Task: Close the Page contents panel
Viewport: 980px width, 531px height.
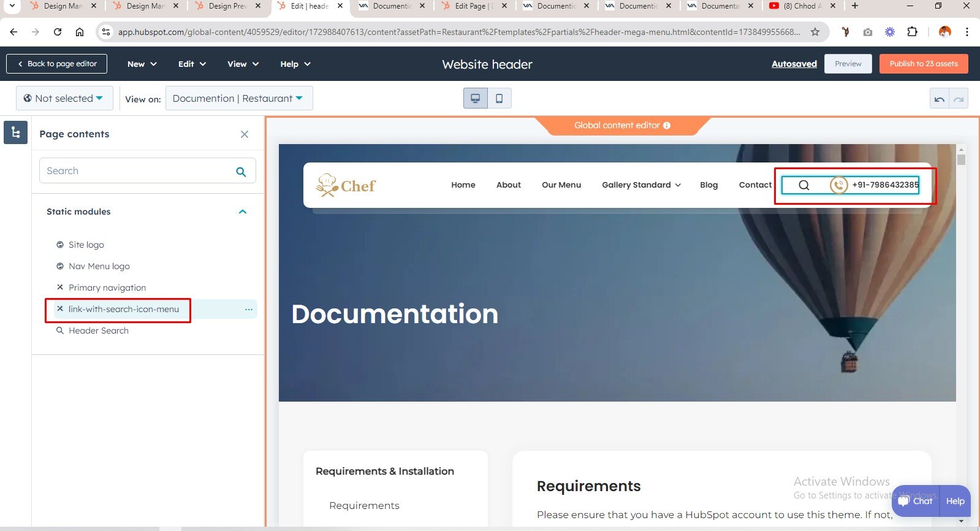Action: pyautogui.click(x=245, y=134)
